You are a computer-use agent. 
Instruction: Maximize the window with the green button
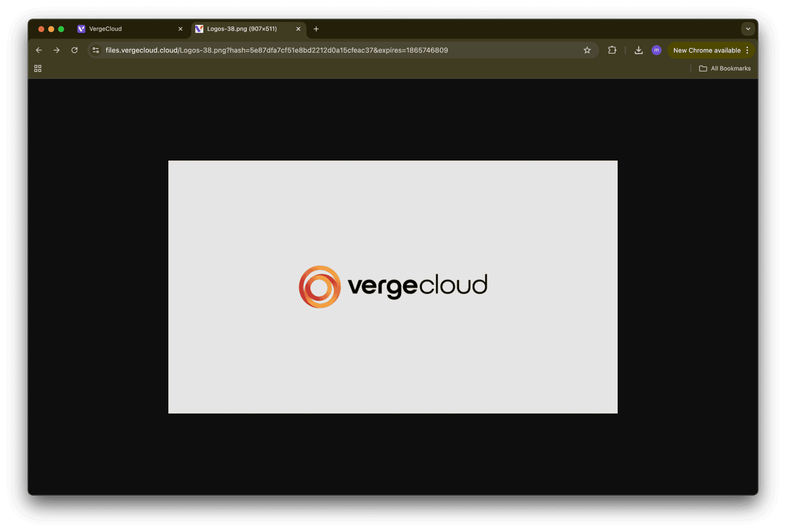click(x=61, y=29)
